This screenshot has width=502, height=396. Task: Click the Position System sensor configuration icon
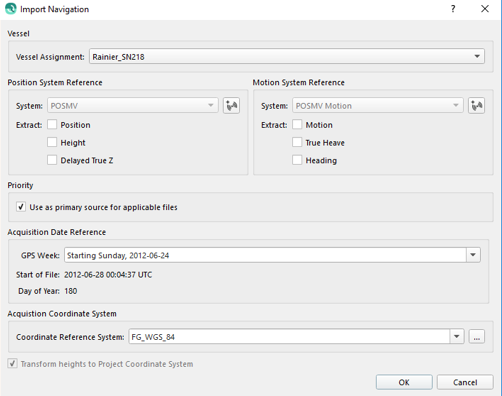pyautogui.click(x=231, y=106)
